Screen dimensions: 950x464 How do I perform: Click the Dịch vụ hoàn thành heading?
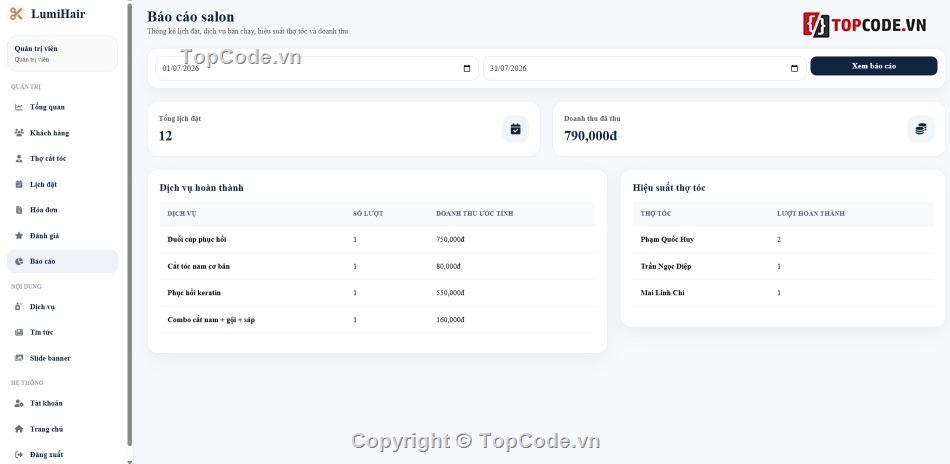(x=202, y=188)
